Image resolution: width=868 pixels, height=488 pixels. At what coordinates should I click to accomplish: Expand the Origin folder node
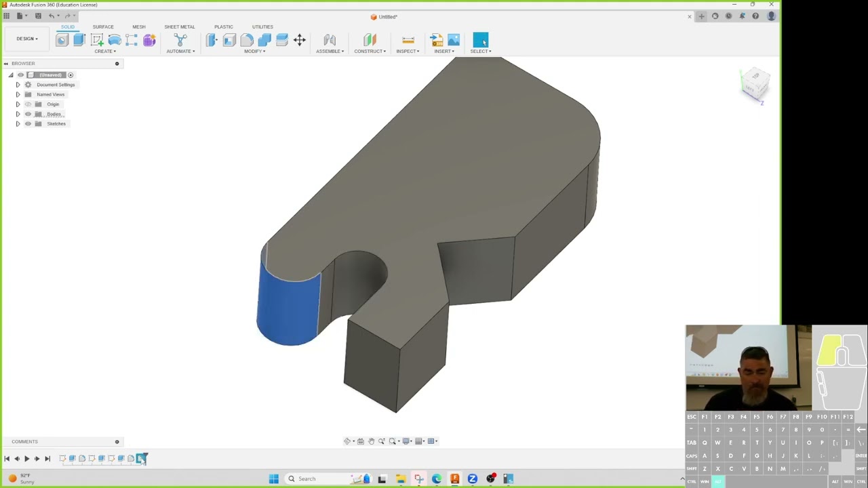click(18, 104)
